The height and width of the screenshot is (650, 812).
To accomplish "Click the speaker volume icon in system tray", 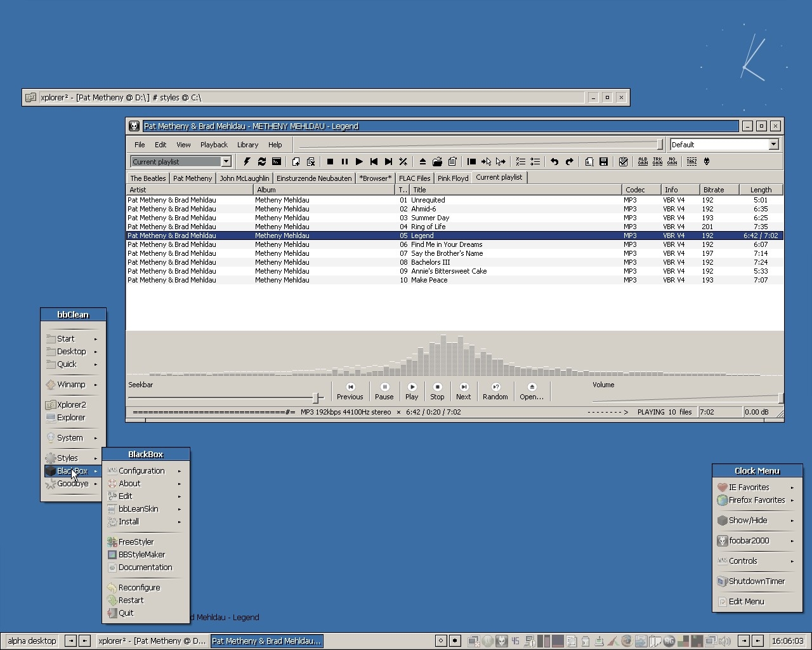I will [725, 641].
